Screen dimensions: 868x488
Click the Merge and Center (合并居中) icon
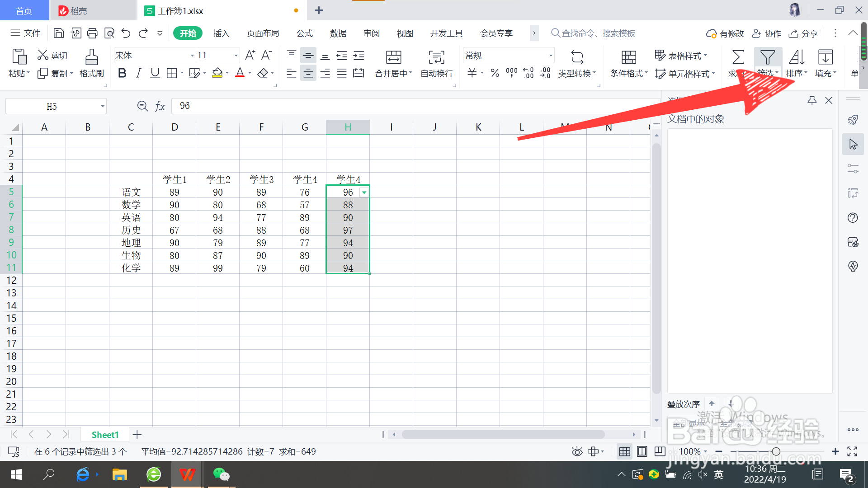393,57
